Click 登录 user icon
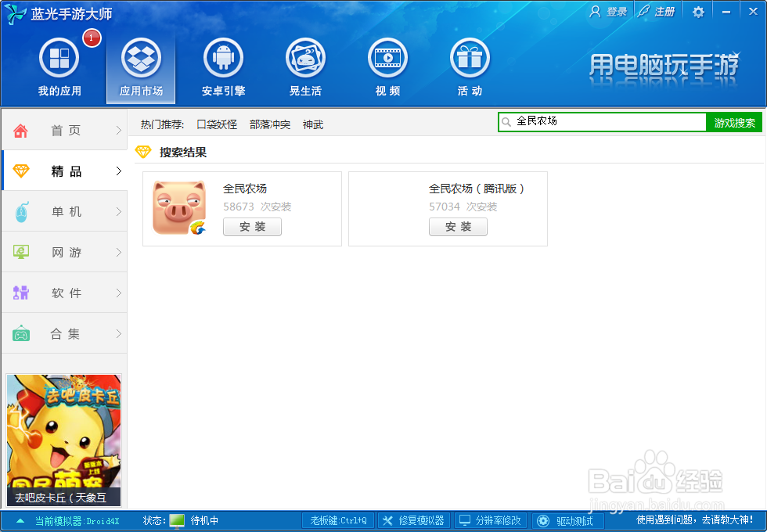Image resolution: width=767 pixels, height=532 pixels. (x=595, y=11)
